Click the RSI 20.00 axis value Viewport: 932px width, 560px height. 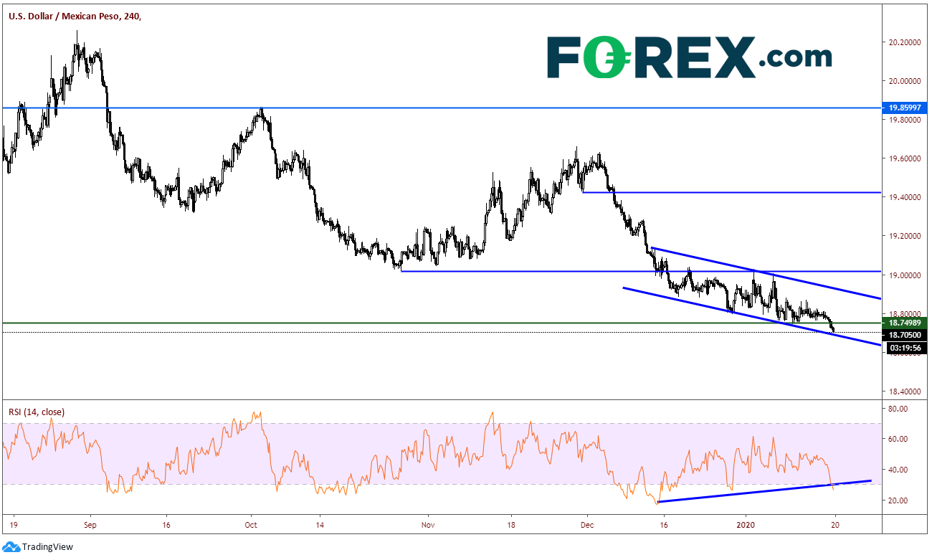click(x=898, y=500)
